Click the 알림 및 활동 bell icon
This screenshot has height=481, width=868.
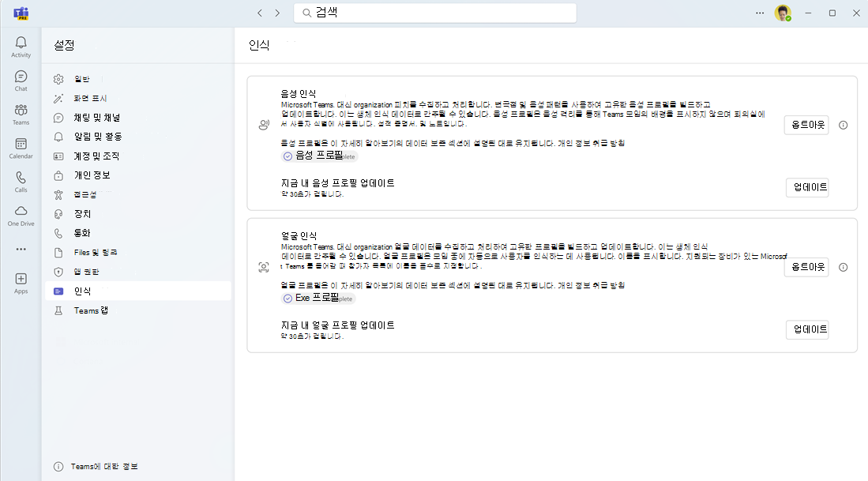coord(58,137)
